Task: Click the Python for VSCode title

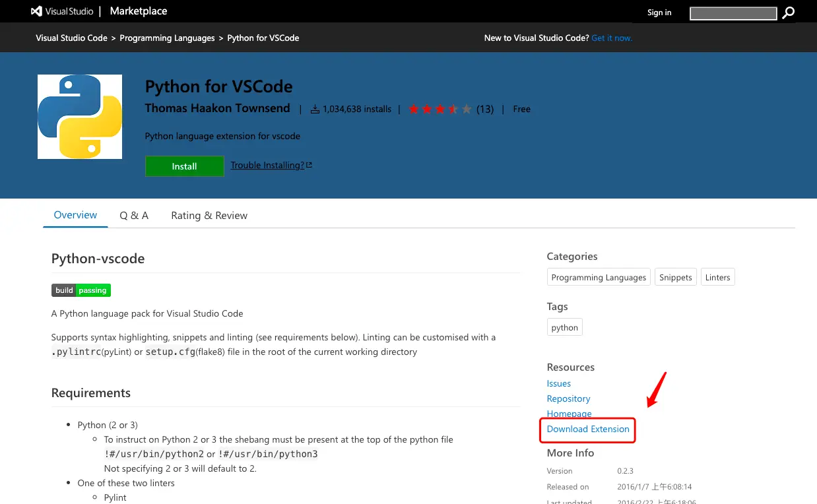Action: point(218,86)
